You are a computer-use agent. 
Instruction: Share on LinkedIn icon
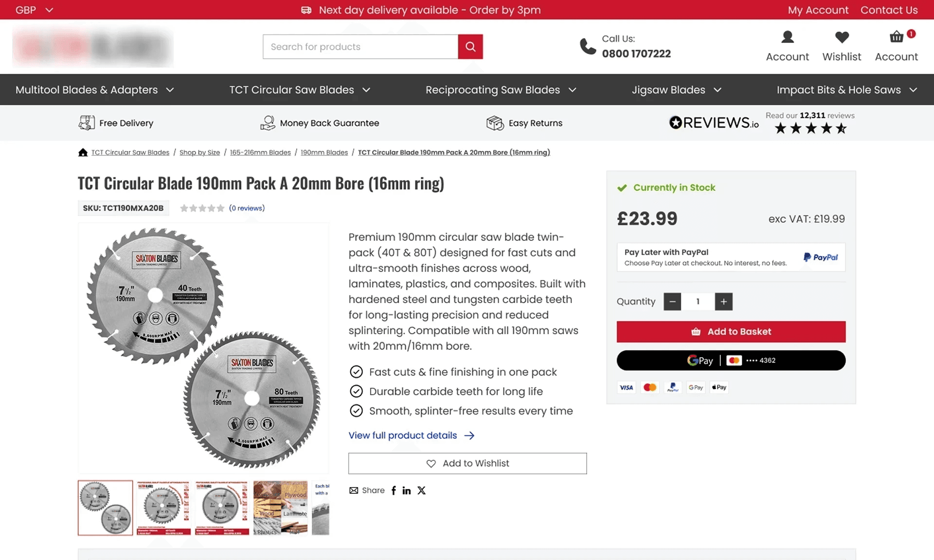tap(407, 490)
